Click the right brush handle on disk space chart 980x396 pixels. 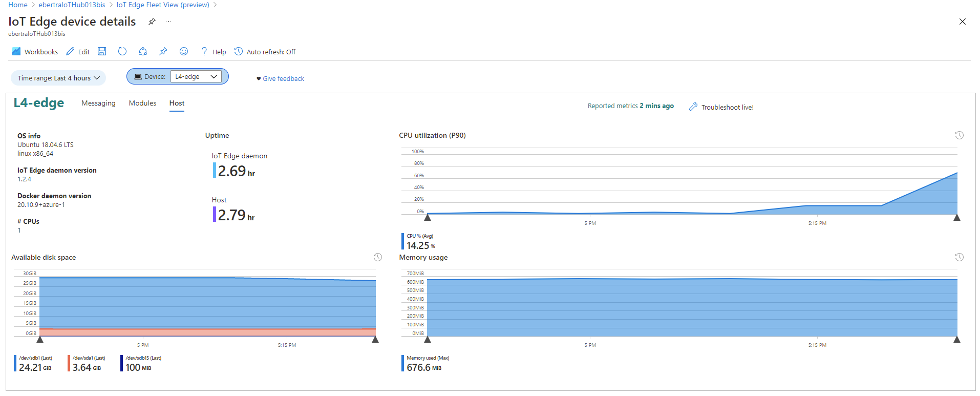coord(375,339)
